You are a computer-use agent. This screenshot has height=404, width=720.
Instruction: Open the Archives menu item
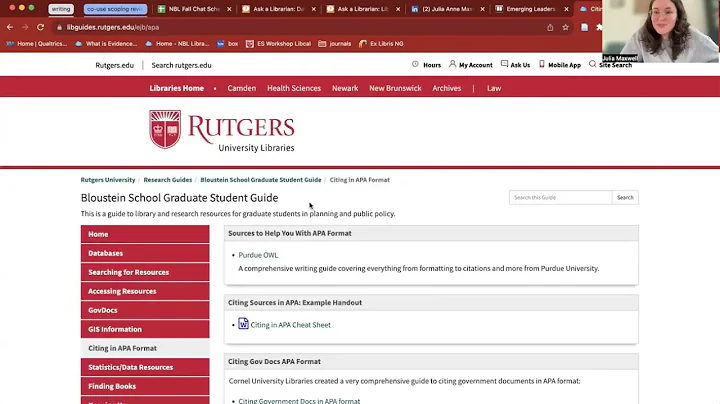(446, 88)
